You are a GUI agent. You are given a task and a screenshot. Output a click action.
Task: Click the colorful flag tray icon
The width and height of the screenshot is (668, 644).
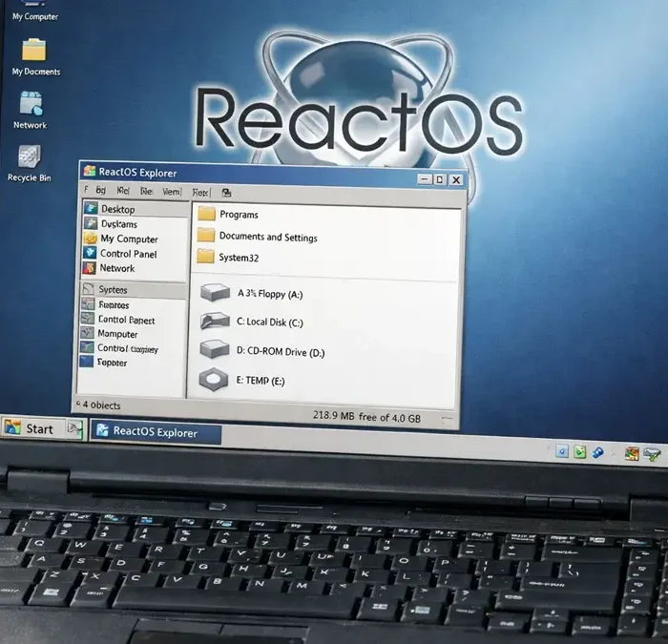pyautogui.click(x=632, y=453)
